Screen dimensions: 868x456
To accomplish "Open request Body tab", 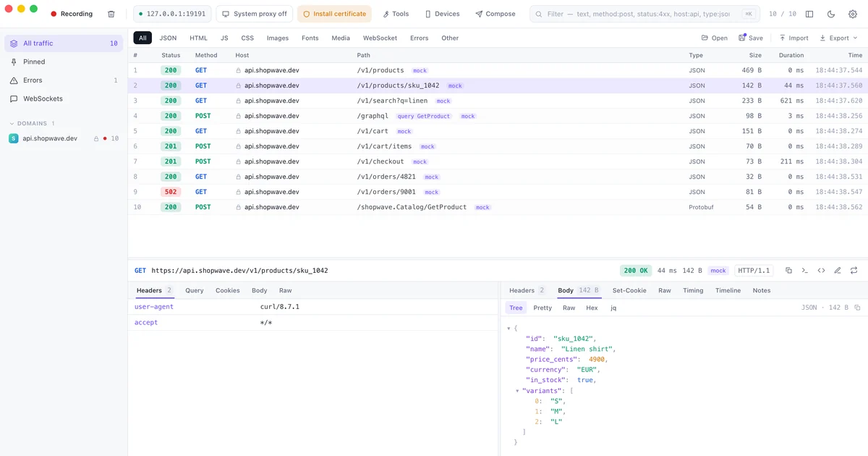I will coord(260,290).
